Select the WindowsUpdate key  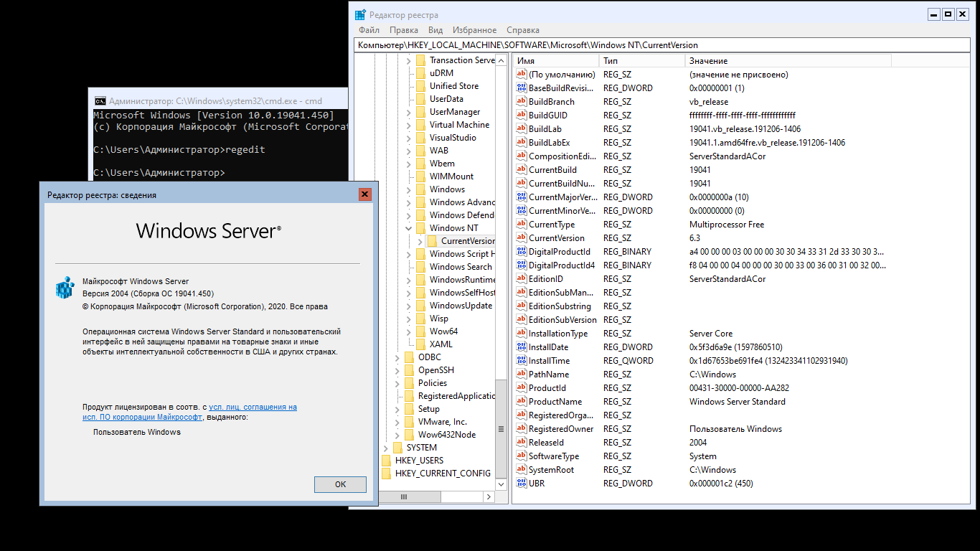tap(461, 306)
